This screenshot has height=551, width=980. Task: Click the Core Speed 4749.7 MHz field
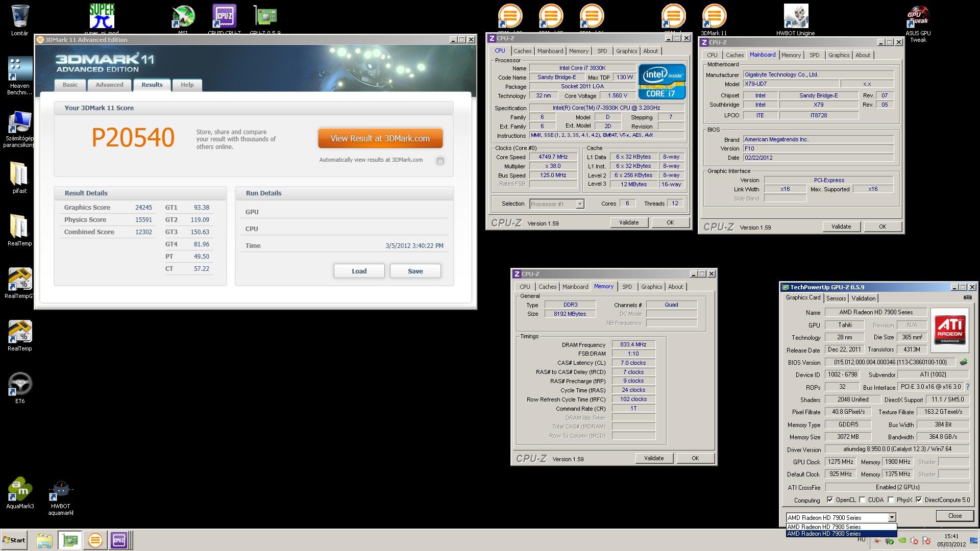click(553, 157)
